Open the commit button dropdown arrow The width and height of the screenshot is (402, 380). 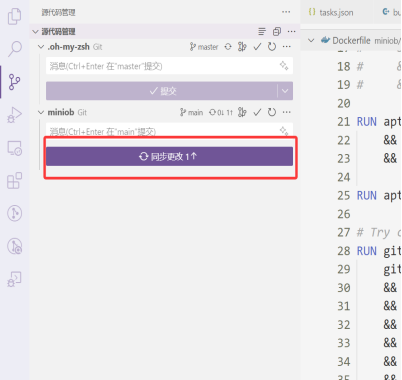tap(285, 91)
